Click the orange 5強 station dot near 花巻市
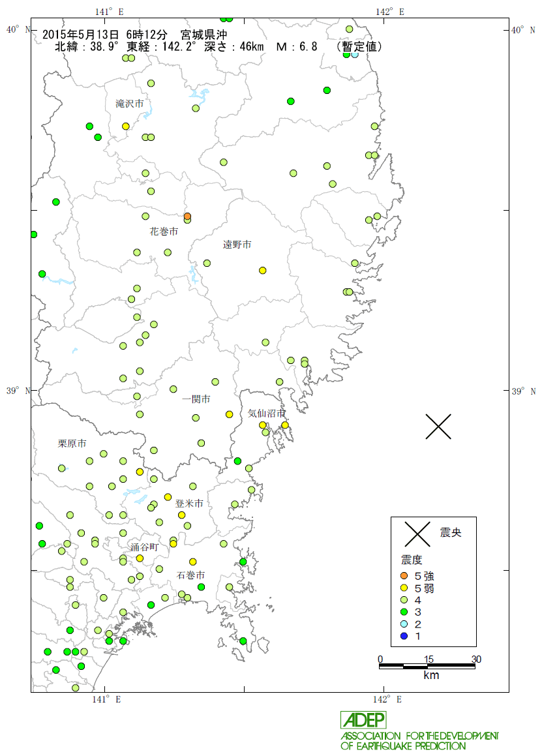This screenshot has height=756, width=542. pos(188,216)
